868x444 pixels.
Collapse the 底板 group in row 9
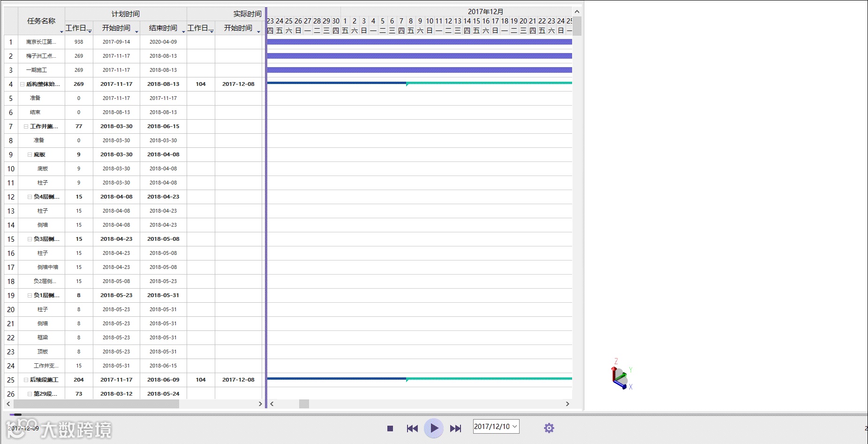(x=30, y=154)
